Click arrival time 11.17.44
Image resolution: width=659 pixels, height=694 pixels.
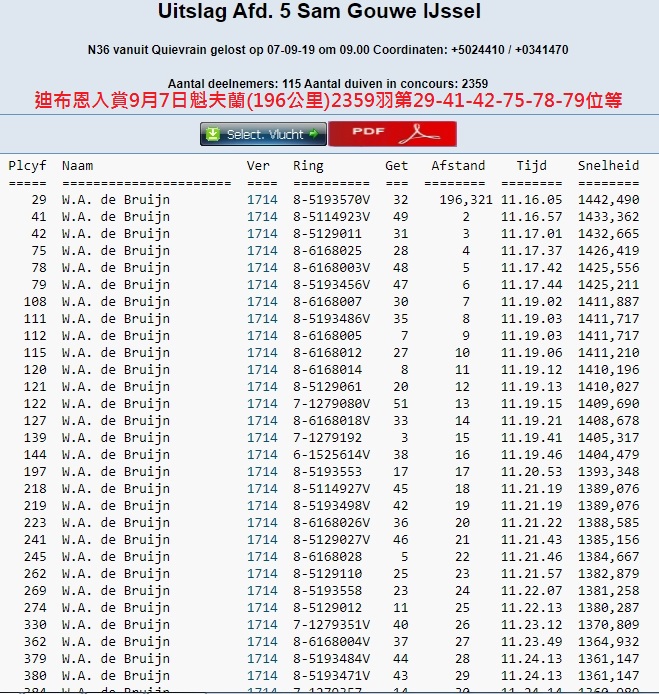(532, 285)
